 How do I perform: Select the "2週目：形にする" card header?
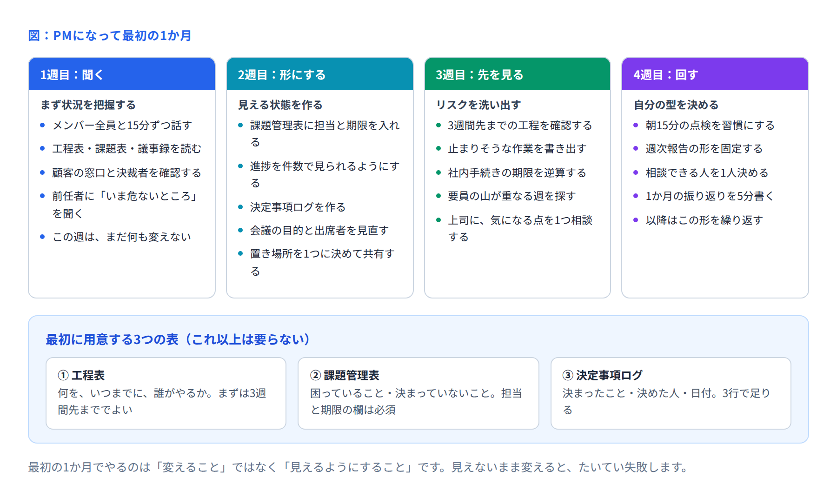[320, 74]
